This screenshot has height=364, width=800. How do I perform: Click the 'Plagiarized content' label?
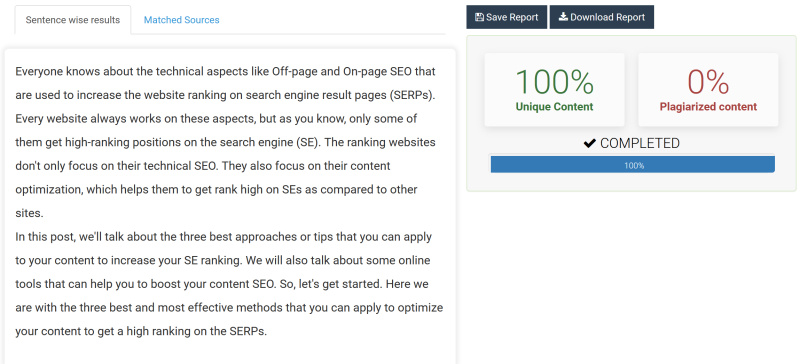(x=708, y=107)
